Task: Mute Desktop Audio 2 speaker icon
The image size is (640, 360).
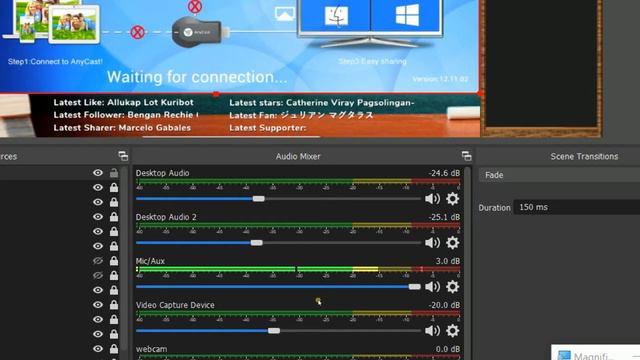Action: click(432, 243)
